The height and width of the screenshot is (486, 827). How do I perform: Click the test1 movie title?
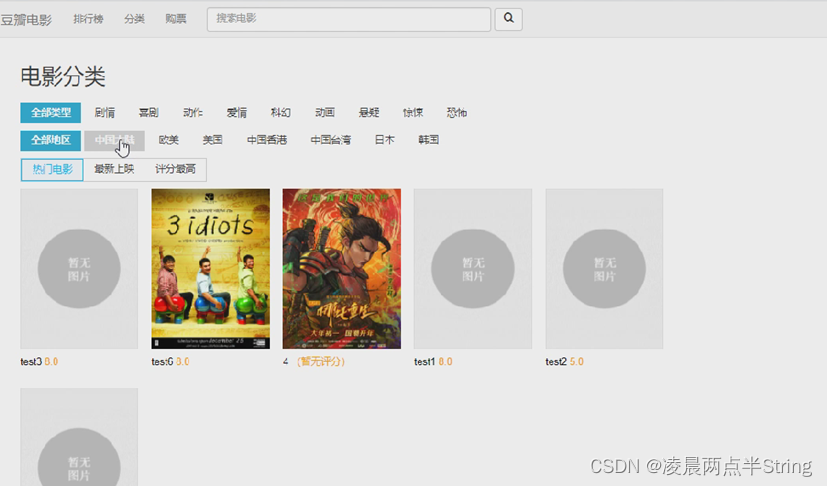click(x=425, y=362)
